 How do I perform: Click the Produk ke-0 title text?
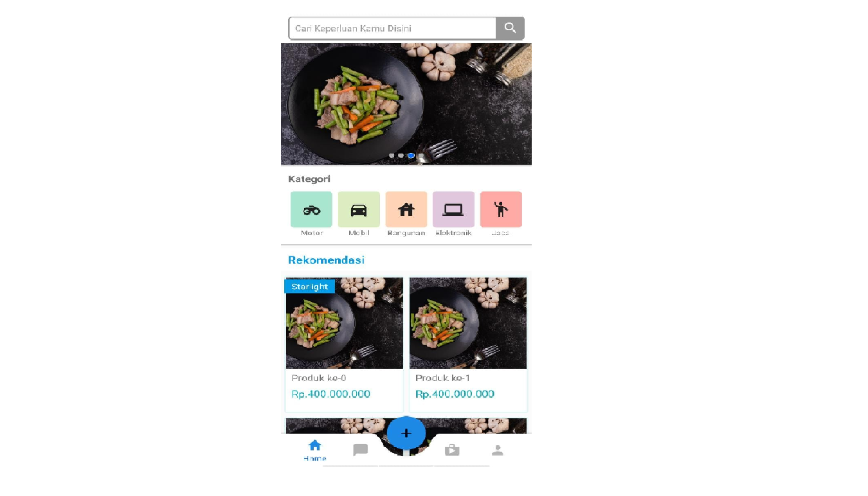pyautogui.click(x=319, y=378)
